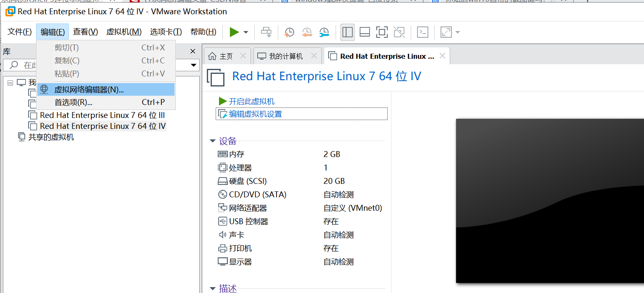Collapse the My Computer tree node
The width and height of the screenshot is (644, 293).
10,83
